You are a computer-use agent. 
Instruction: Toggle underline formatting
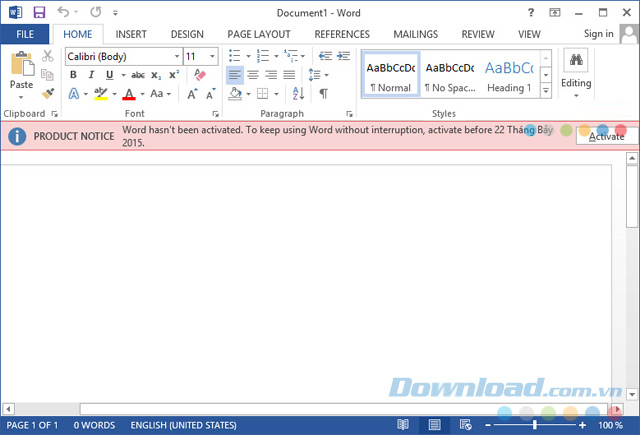(109, 75)
